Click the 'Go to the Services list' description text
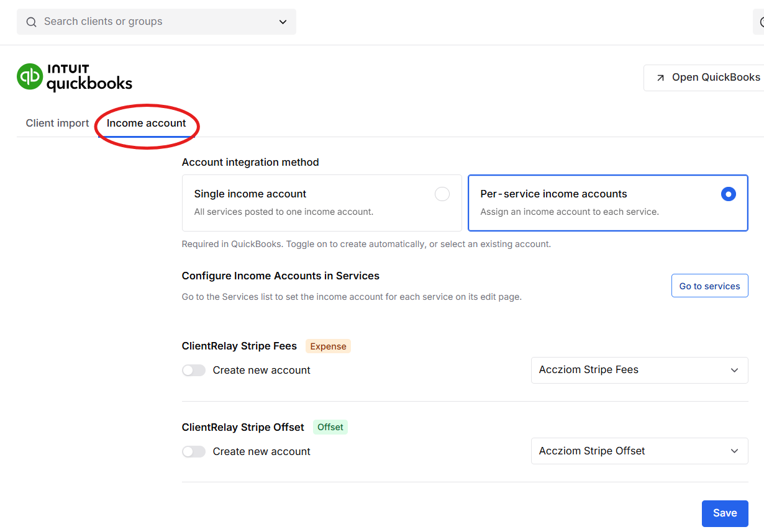The image size is (764, 532). point(352,297)
